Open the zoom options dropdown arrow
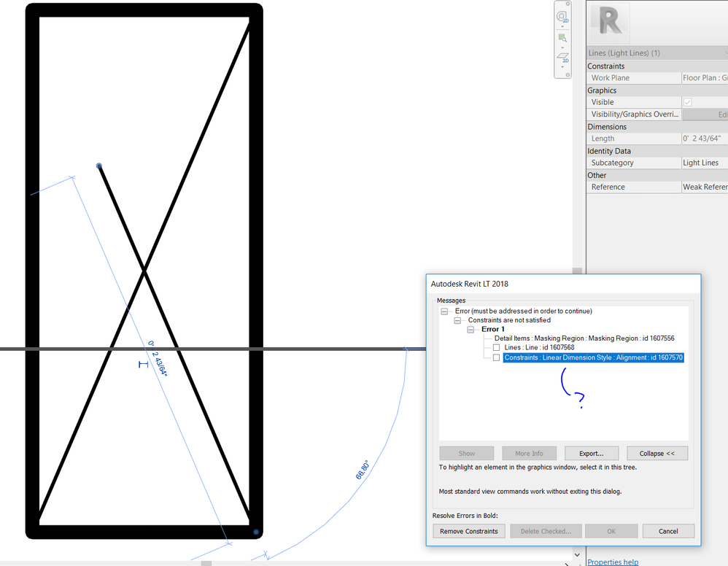This screenshot has width=728, height=566. 562,47
